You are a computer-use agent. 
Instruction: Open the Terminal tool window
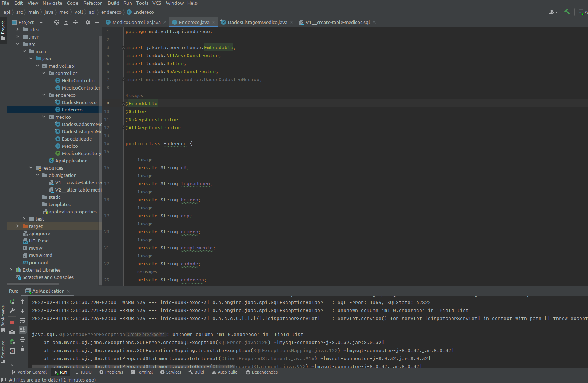[x=142, y=372]
